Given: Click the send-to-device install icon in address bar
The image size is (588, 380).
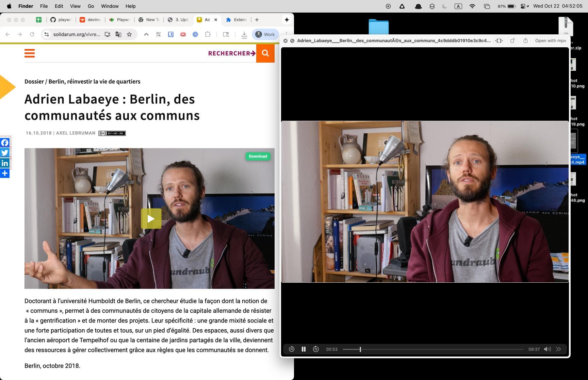Looking at the screenshot, I should click(107, 34).
